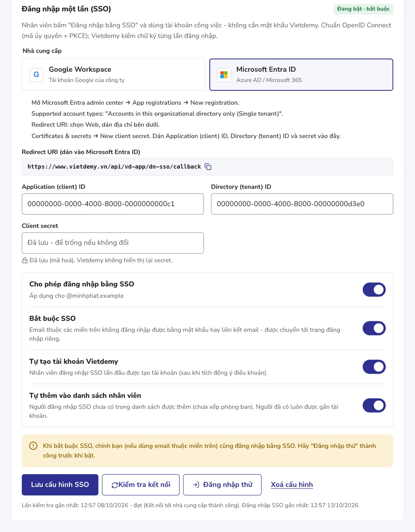Screen dimensions: 415x532
Task: Click the "Lần kiểm tra gần nhất" status line
Action: [x=190, y=505]
